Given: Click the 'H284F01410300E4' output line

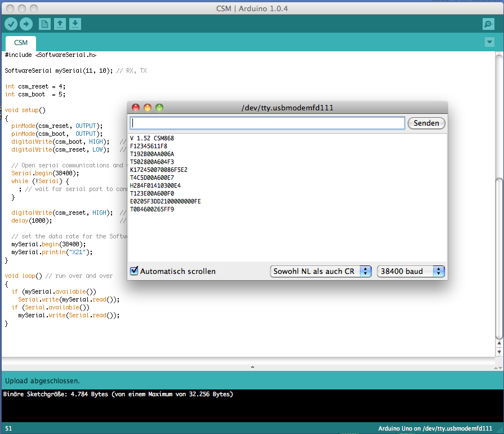Looking at the screenshot, I should [x=155, y=185].
